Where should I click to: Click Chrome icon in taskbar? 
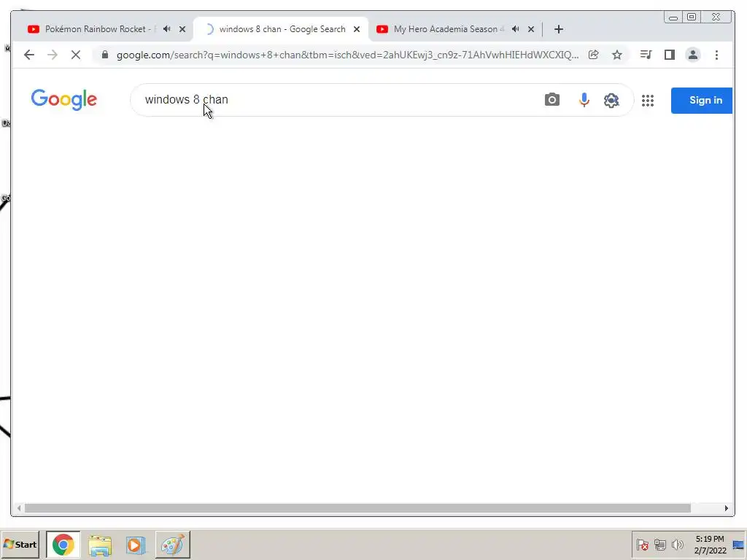tap(63, 544)
